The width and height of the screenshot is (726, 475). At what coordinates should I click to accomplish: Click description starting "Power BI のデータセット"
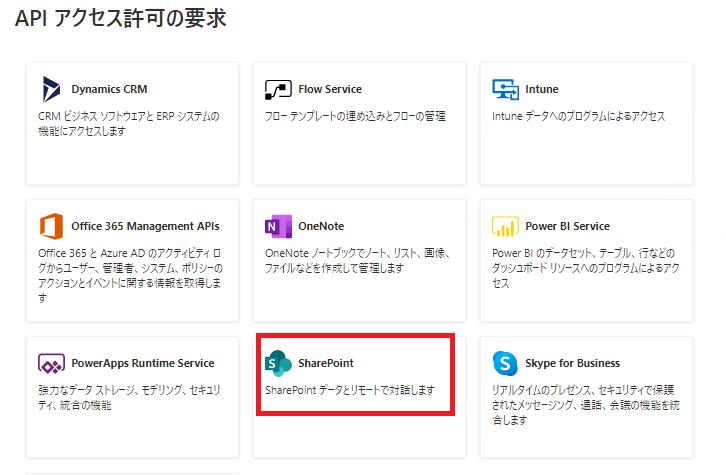[586, 268]
